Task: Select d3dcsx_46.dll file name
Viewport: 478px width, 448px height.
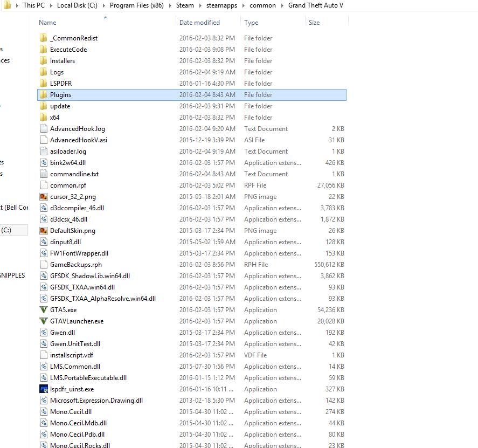Action: pos(68,219)
